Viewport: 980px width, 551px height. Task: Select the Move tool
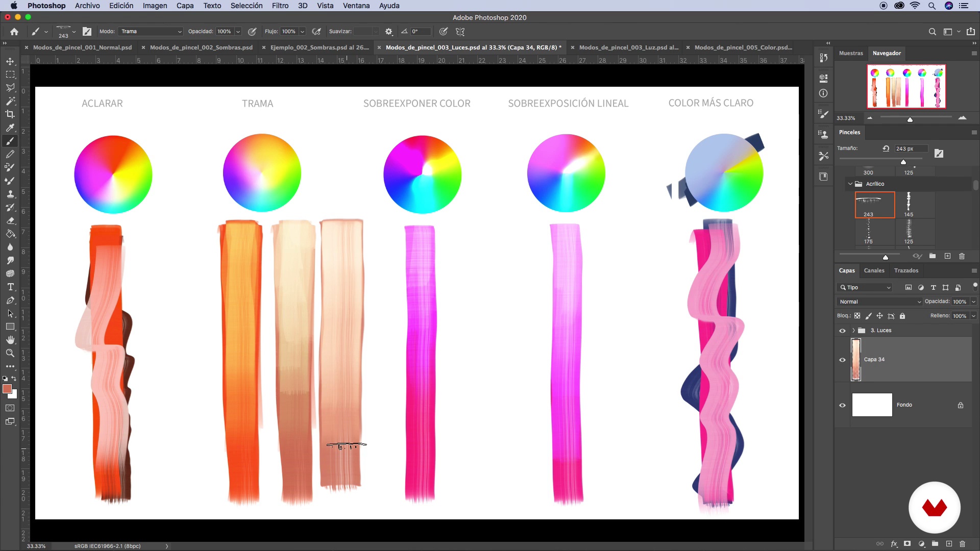(x=10, y=61)
